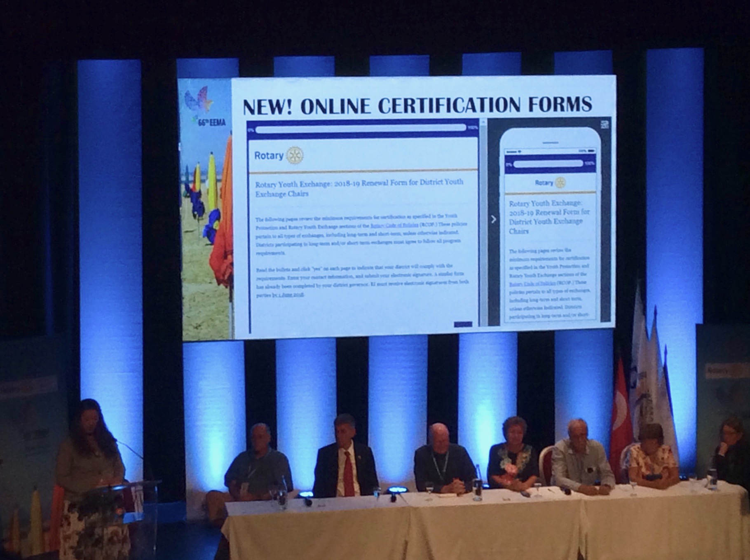Collapse the mobile preview with the chevron arrow

[493, 220]
